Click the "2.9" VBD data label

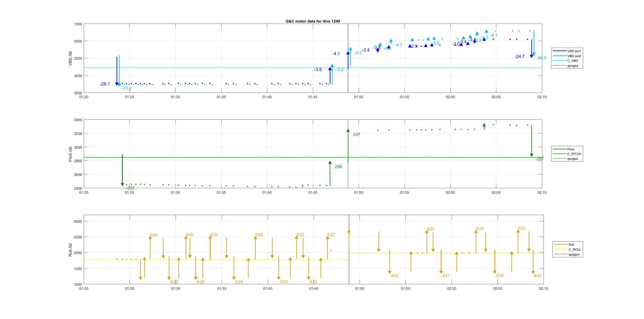pos(414,46)
